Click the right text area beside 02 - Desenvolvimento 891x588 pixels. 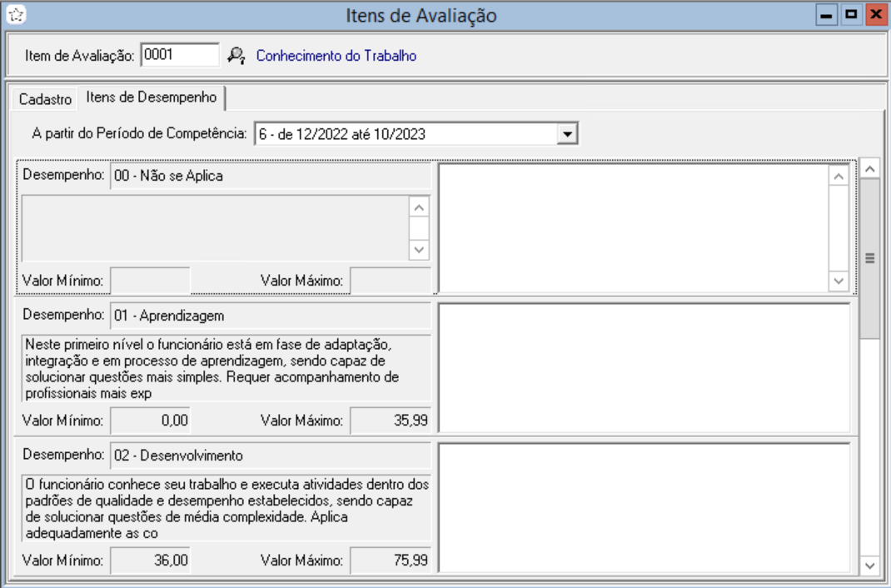(x=645, y=506)
